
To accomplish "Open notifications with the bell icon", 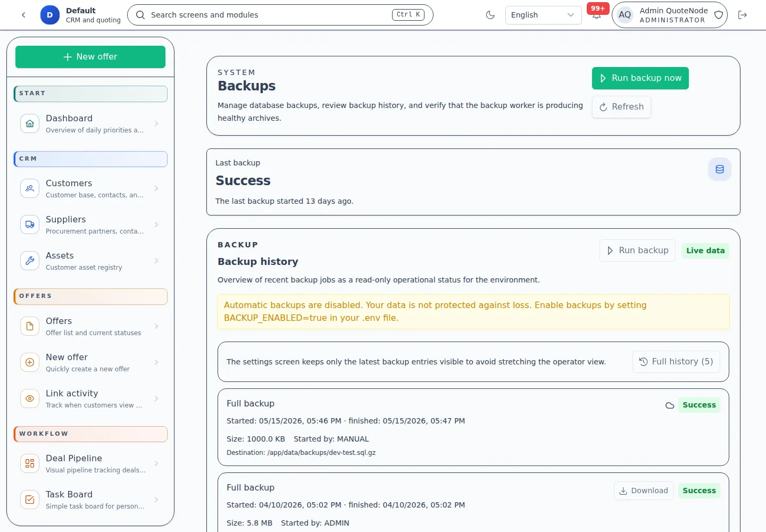I will click(596, 16).
